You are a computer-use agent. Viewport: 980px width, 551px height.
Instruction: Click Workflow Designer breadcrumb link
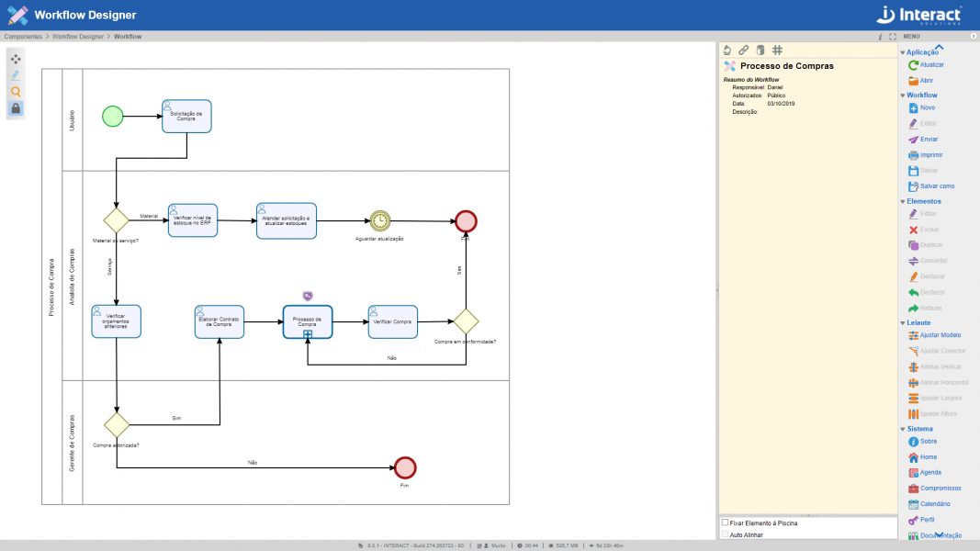coord(78,37)
